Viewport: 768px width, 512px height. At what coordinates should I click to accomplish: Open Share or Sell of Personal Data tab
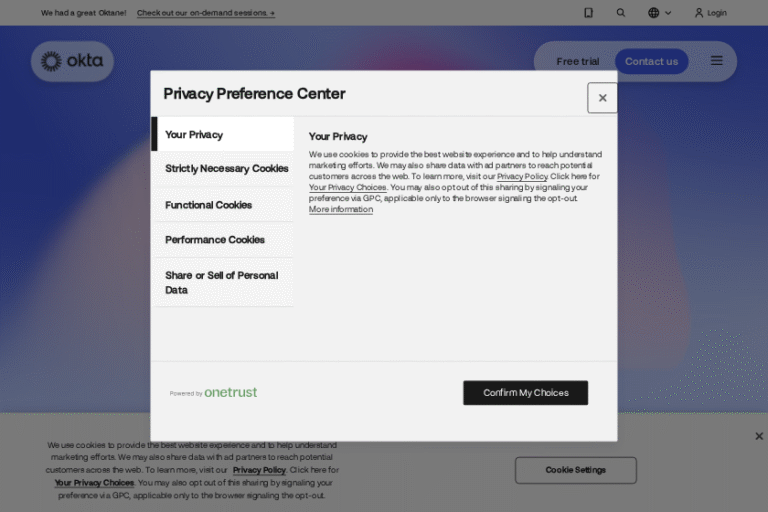222,282
